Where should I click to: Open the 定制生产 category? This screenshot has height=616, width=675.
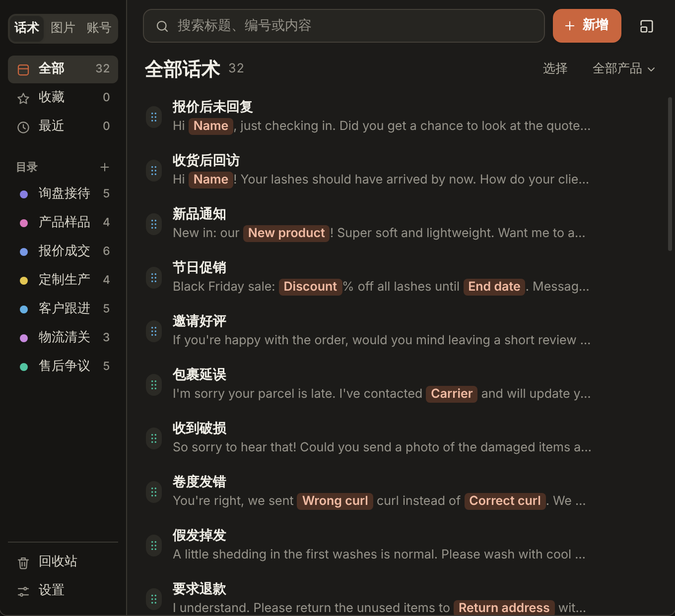click(63, 280)
